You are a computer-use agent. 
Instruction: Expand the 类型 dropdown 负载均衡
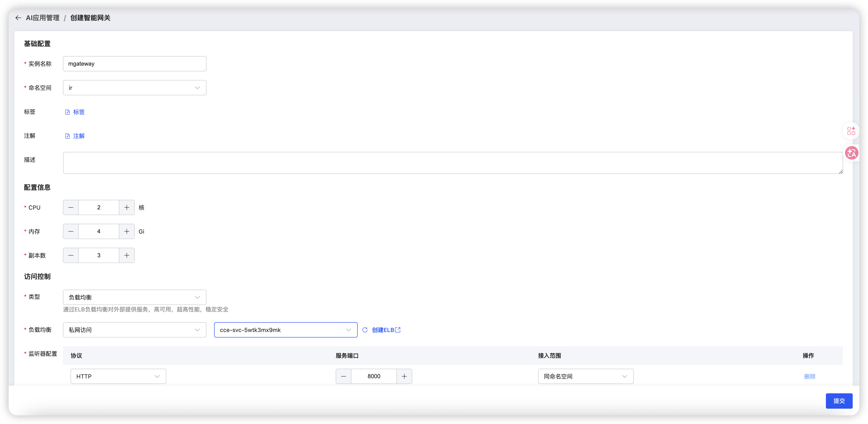pos(134,297)
